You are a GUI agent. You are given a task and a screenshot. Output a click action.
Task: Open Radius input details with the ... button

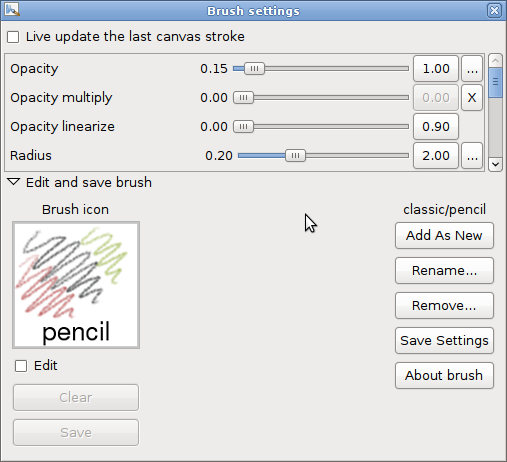click(472, 156)
